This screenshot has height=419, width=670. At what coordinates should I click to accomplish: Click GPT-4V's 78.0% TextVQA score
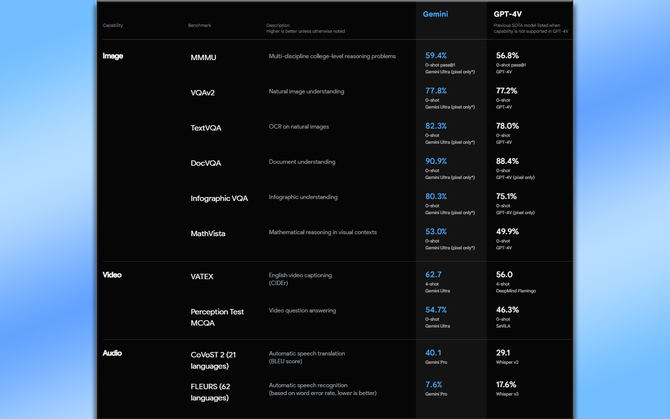(508, 126)
